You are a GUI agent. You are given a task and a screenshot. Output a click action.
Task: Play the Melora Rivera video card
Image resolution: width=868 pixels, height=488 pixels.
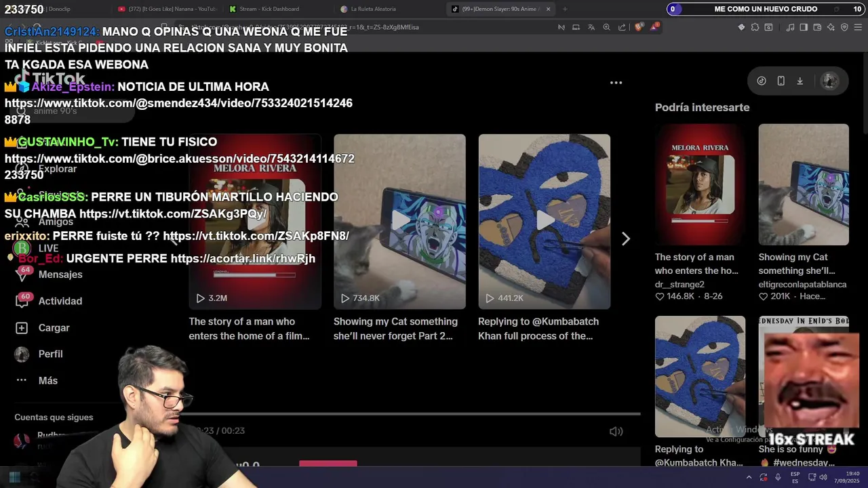tap(255, 222)
